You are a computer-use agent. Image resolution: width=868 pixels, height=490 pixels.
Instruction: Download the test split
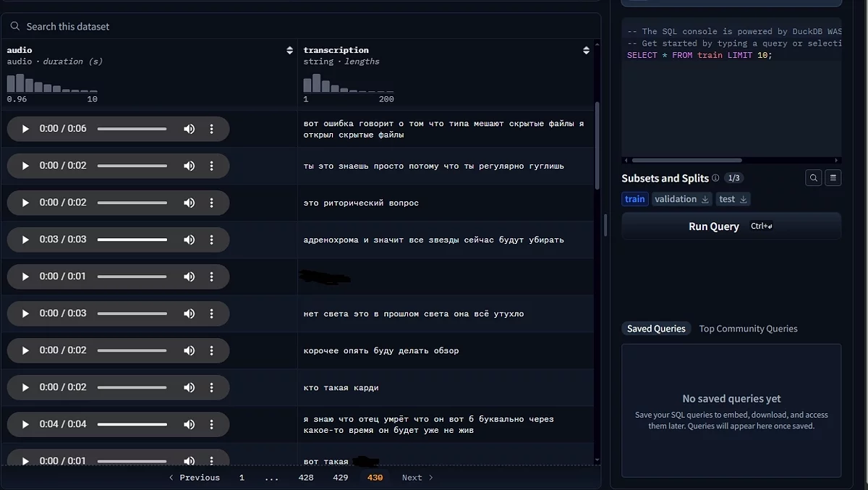(744, 199)
